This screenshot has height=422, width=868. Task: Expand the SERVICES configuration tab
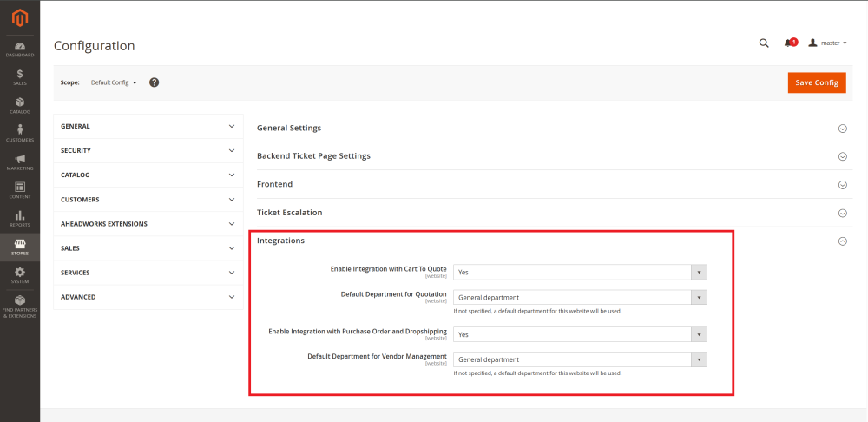click(148, 273)
